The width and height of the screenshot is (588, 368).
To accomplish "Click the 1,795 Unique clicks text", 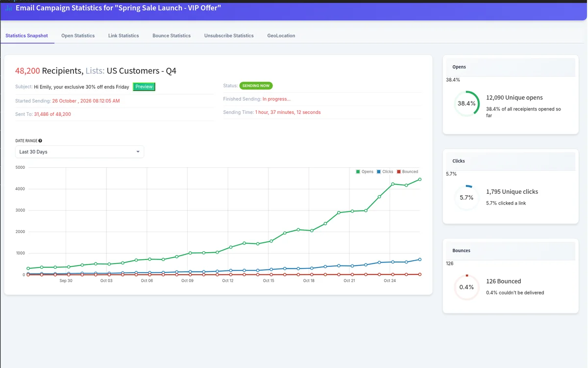I will [512, 192].
